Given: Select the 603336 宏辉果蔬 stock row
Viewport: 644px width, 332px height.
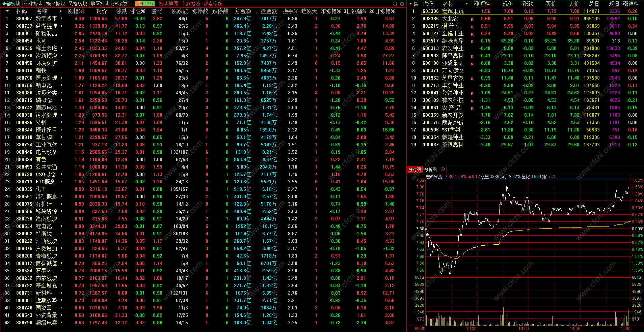Looking at the screenshot, I should click(525, 11).
